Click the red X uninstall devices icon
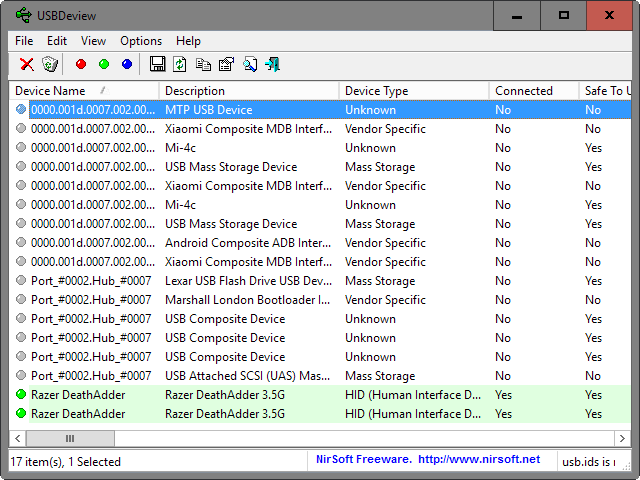640x480 pixels. 27,64
